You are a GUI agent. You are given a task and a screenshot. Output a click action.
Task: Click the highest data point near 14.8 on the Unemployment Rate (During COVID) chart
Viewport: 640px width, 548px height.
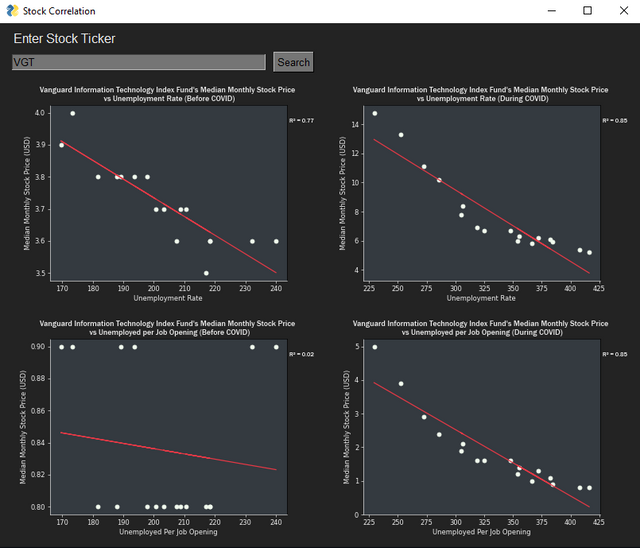[x=375, y=113]
